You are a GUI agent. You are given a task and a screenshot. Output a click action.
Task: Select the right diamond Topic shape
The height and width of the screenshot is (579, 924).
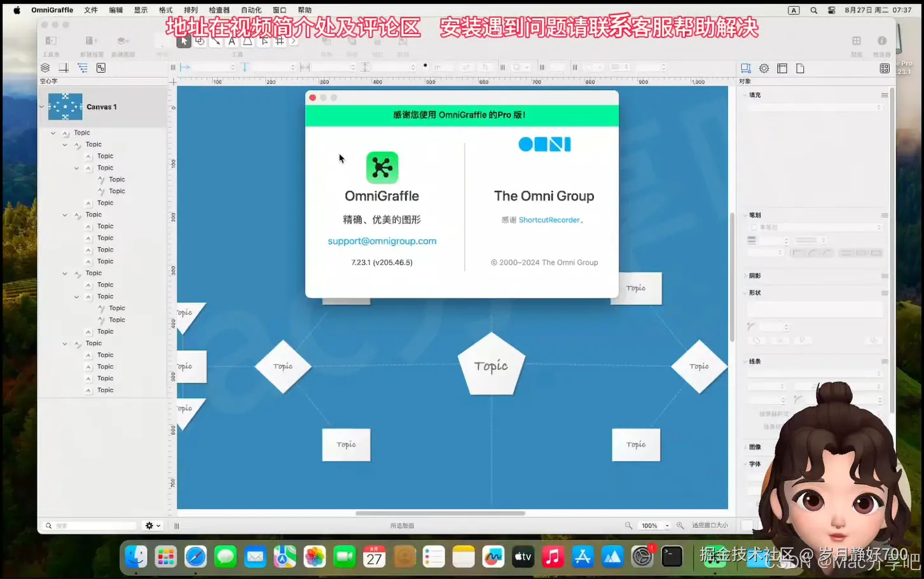pos(700,367)
